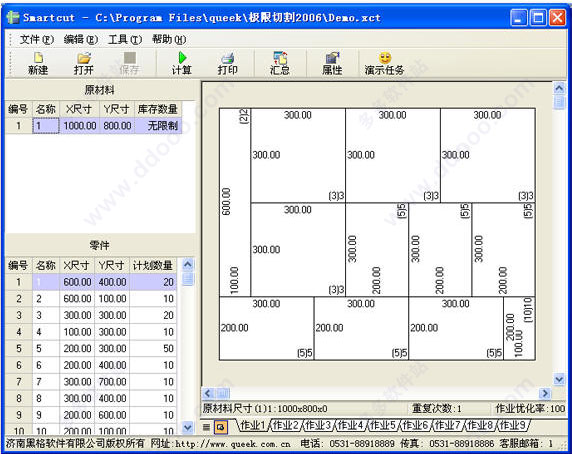Select raw material Y size 800.00
This screenshot has height=454, width=572.
pyautogui.click(x=117, y=126)
